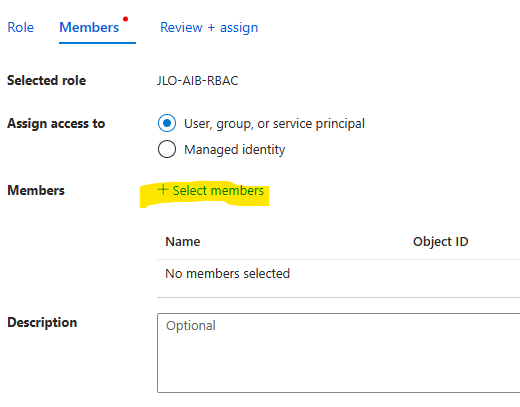
Task: Click the Optional placeholder text in Description
Action: (x=191, y=326)
